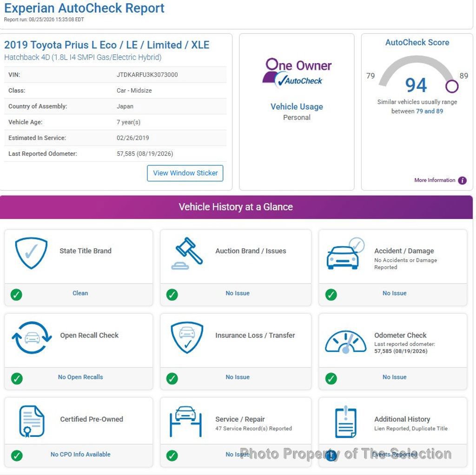Click Last Reported Odometer value in details table
The height and width of the screenshot is (475, 476).
tap(145, 153)
